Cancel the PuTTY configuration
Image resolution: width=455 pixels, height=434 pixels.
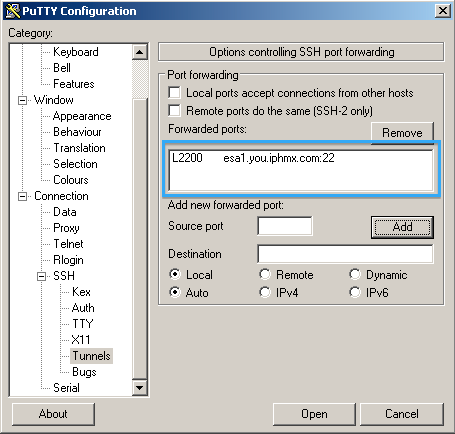pyautogui.click(x=402, y=414)
